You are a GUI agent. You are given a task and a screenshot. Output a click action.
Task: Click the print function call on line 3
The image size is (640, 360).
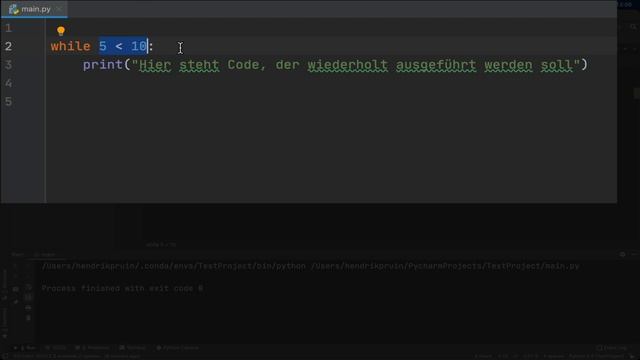pos(103,64)
